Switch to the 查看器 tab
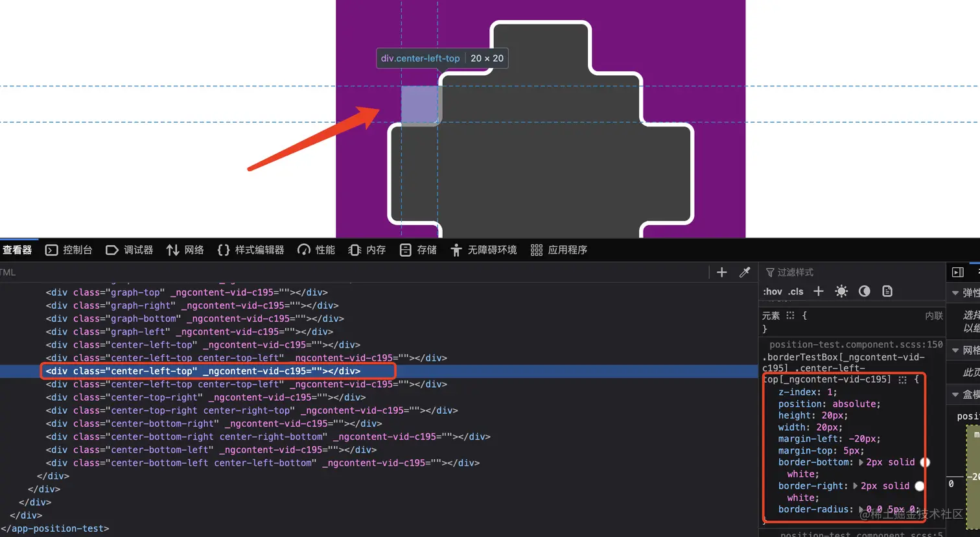The image size is (980, 537). pos(17,250)
